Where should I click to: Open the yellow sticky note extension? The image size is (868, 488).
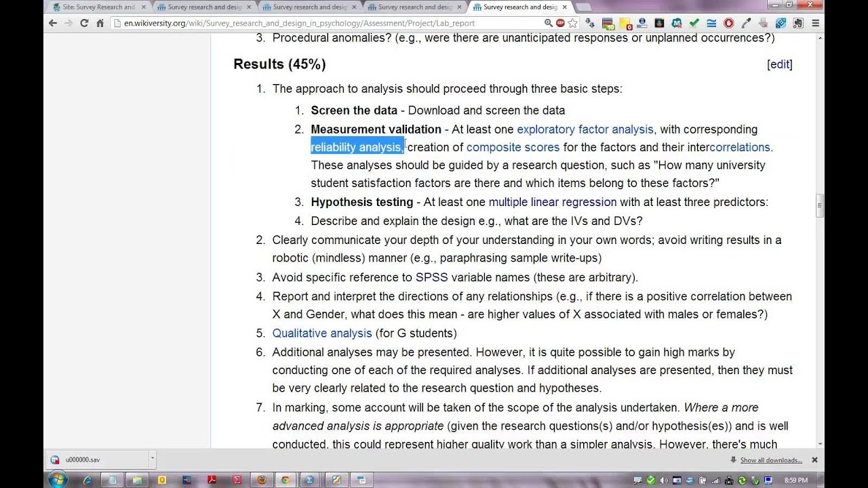(625, 23)
